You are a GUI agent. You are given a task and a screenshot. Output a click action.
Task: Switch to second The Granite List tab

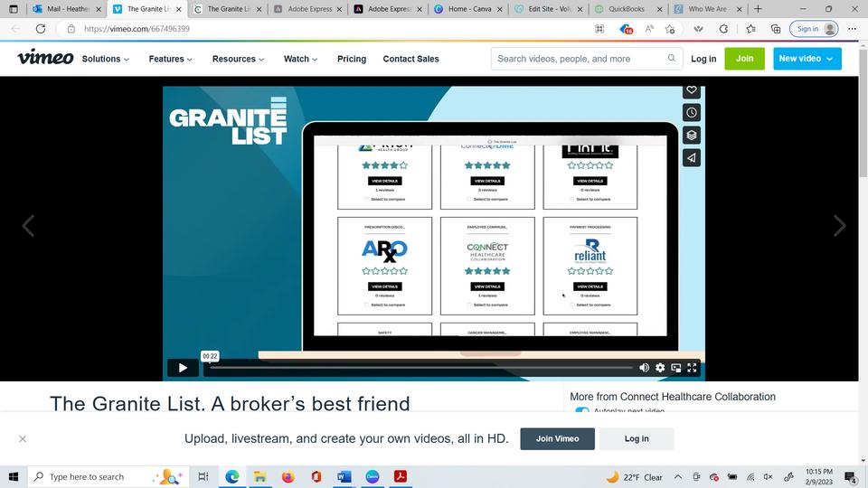click(x=228, y=9)
